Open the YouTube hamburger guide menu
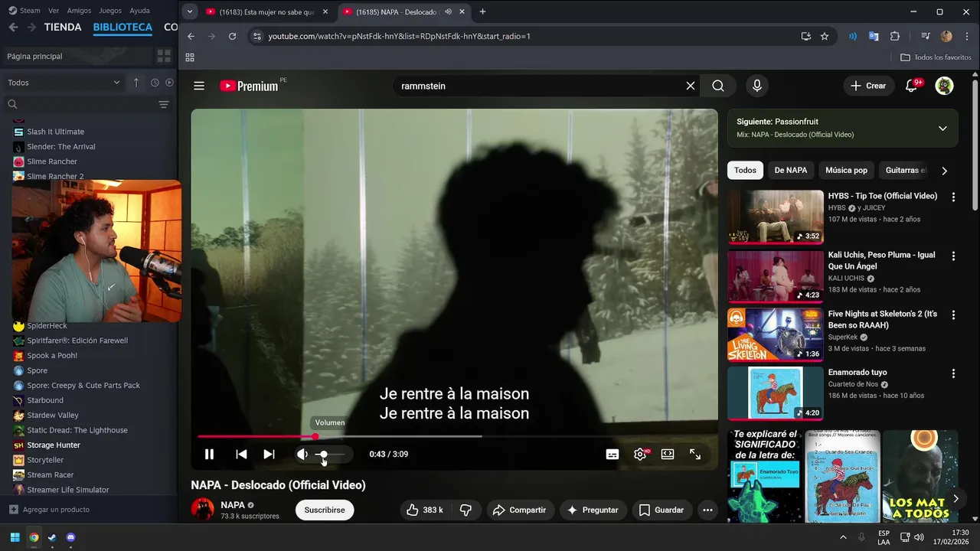The height and width of the screenshot is (551, 980). (199, 86)
